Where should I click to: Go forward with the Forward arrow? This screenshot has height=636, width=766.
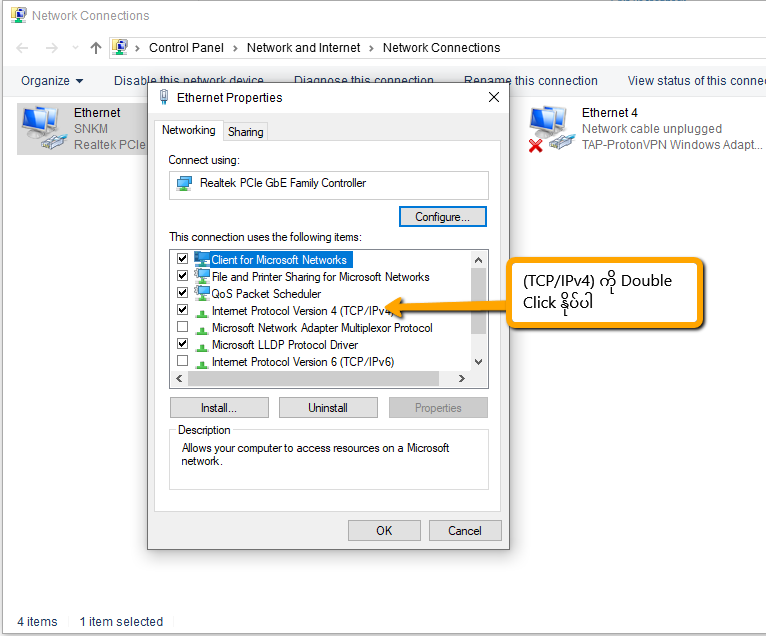tap(51, 48)
